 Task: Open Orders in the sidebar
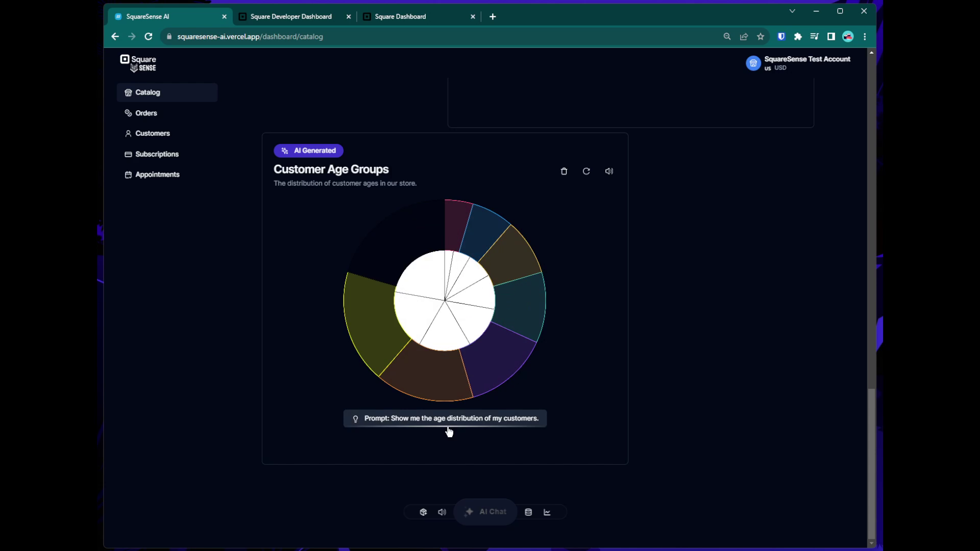(146, 113)
